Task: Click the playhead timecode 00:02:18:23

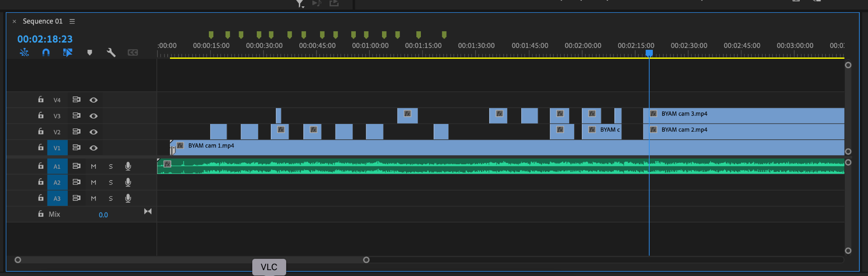Action: [x=45, y=39]
